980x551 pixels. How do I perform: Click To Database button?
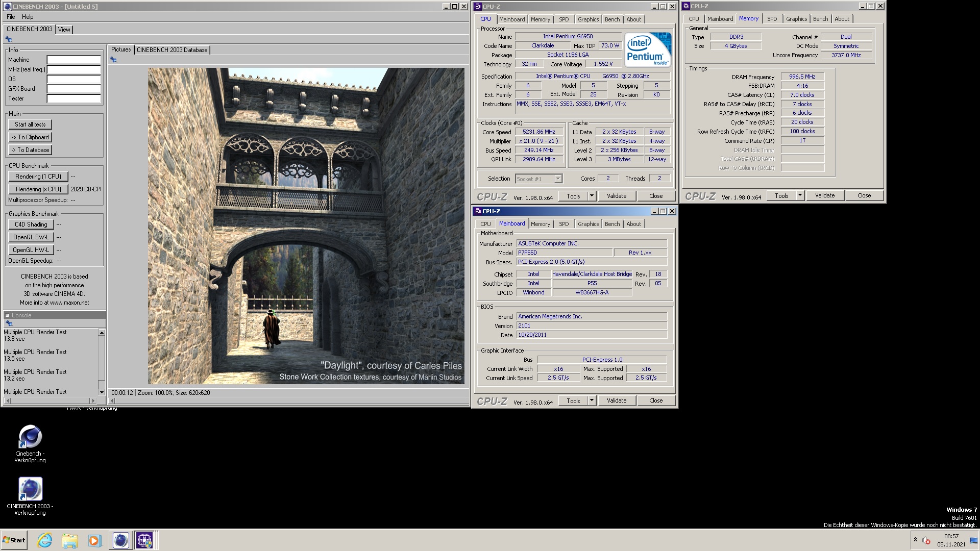click(x=30, y=150)
